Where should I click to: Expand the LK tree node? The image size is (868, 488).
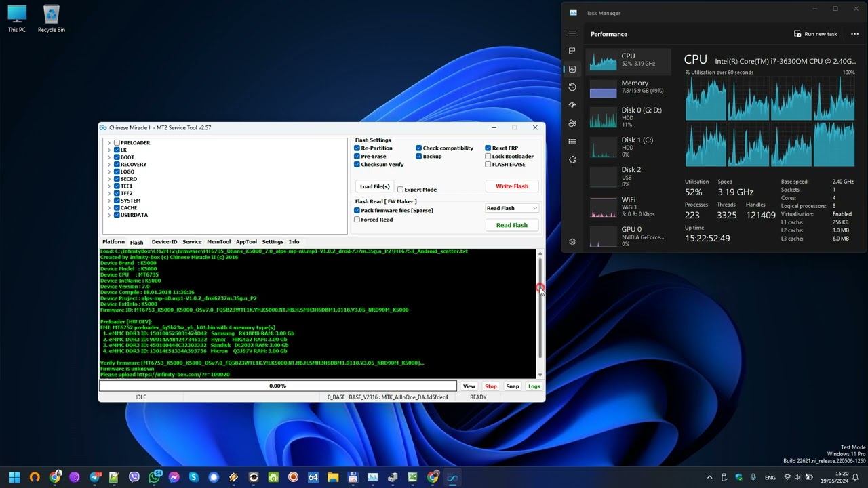point(108,150)
